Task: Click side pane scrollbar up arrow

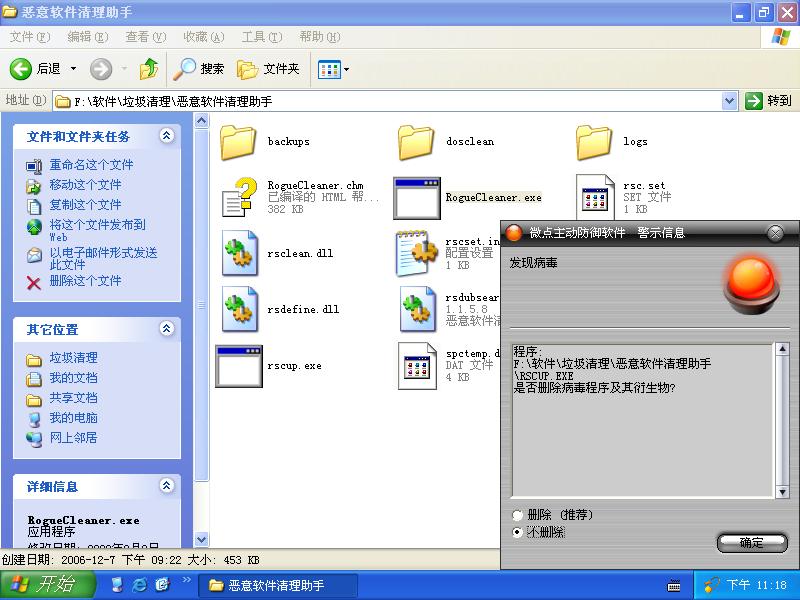Action: click(x=202, y=120)
